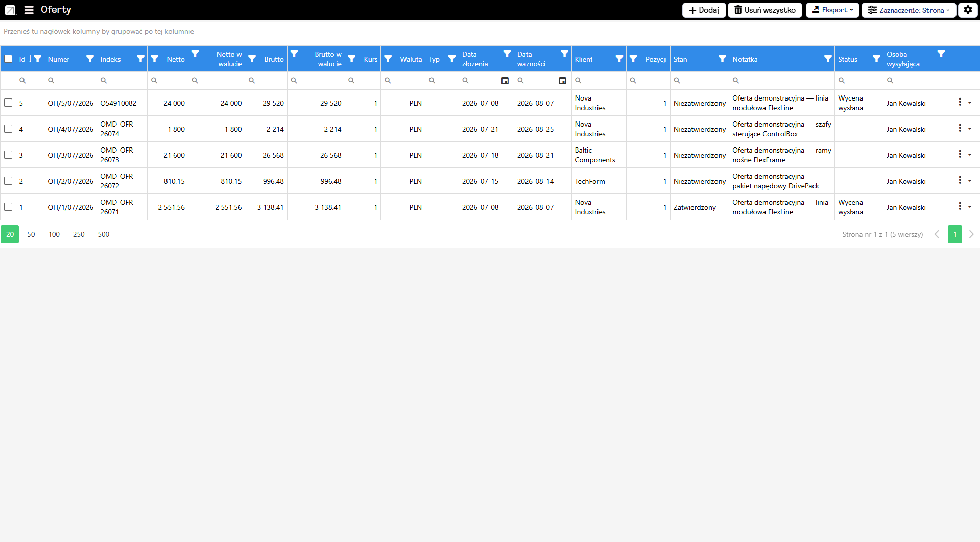The height and width of the screenshot is (542, 980).
Task: Open the hamburger navigation menu
Action: pyautogui.click(x=29, y=10)
